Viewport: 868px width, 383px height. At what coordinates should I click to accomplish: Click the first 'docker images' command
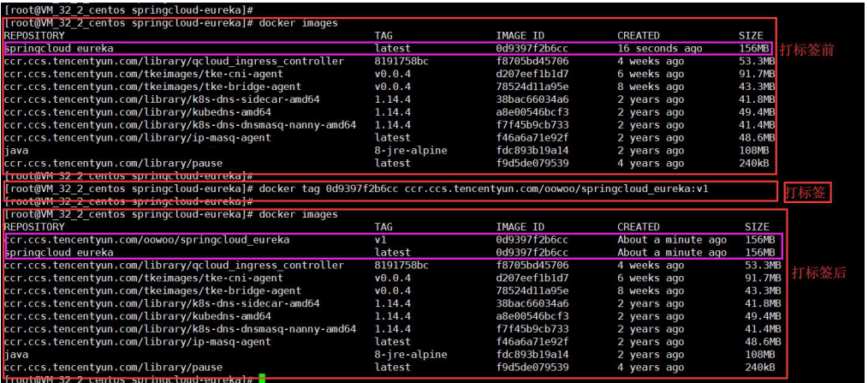[x=299, y=23]
